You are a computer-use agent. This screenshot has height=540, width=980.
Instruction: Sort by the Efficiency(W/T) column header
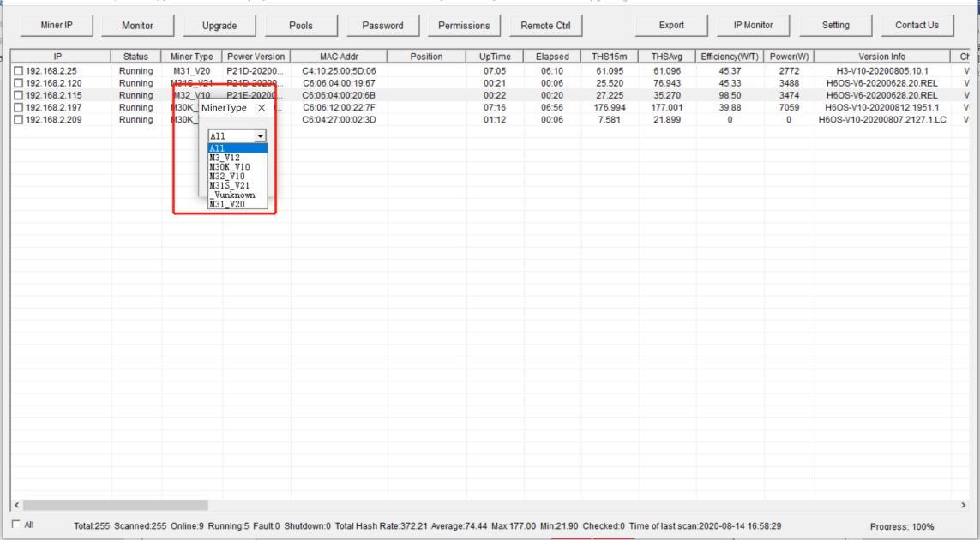[x=729, y=57]
